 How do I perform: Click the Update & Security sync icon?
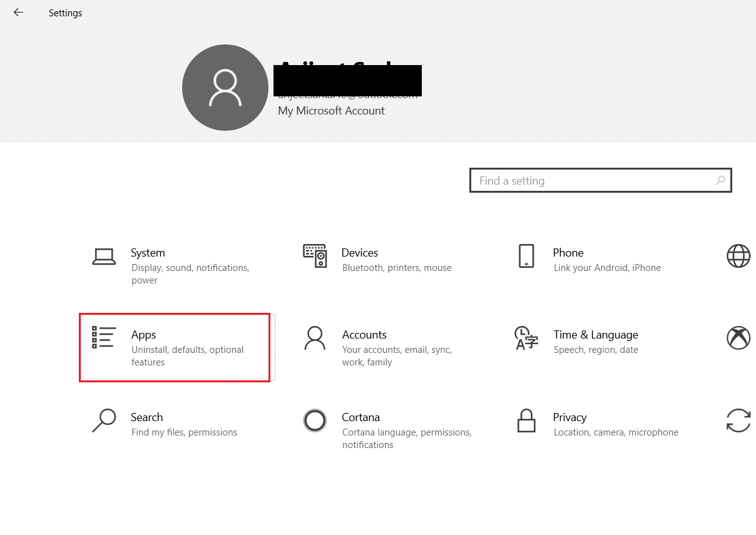click(x=738, y=421)
